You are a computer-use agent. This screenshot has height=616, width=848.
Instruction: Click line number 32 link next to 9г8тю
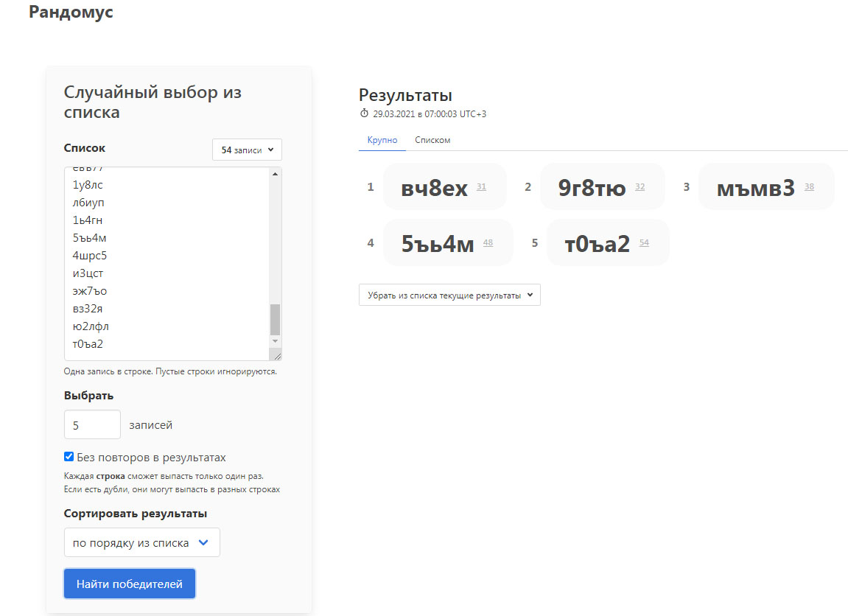click(x=639, y=186)
